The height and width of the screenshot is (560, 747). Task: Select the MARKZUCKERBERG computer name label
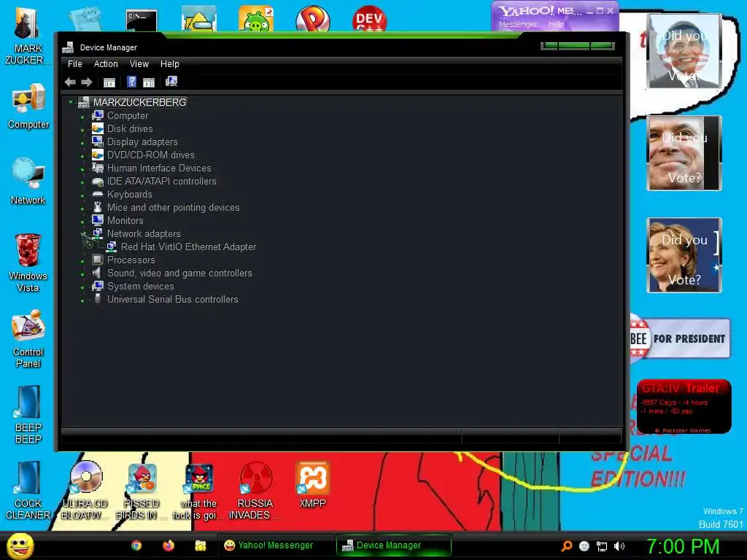139,102
